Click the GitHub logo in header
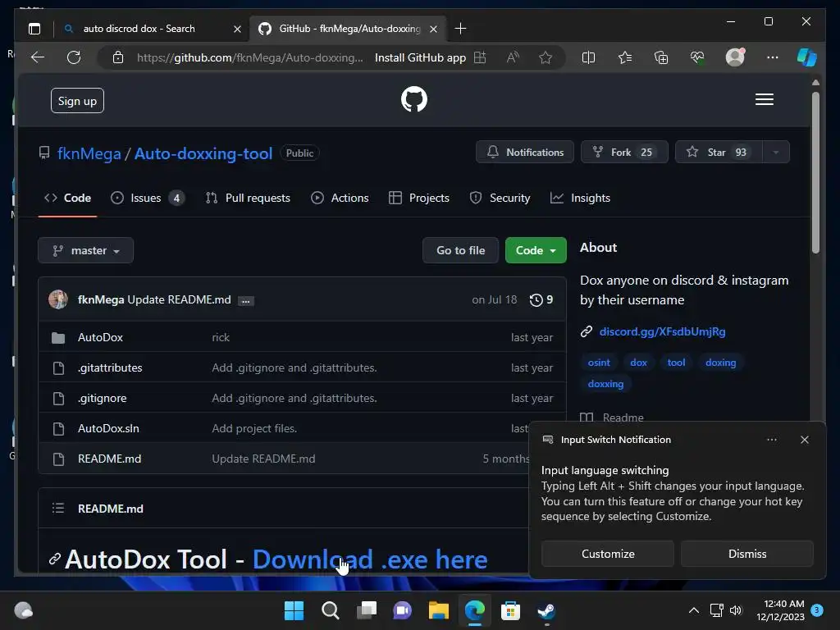The image size is (840, 630). 414,99
